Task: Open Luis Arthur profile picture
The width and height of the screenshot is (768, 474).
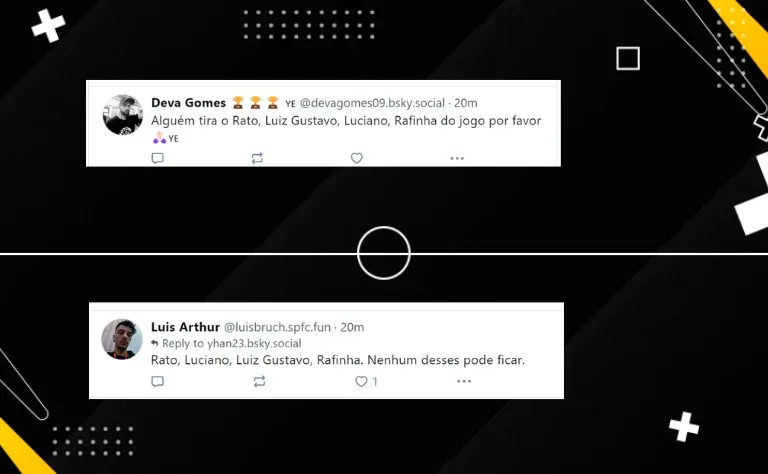Action: [x=122, y=339]
